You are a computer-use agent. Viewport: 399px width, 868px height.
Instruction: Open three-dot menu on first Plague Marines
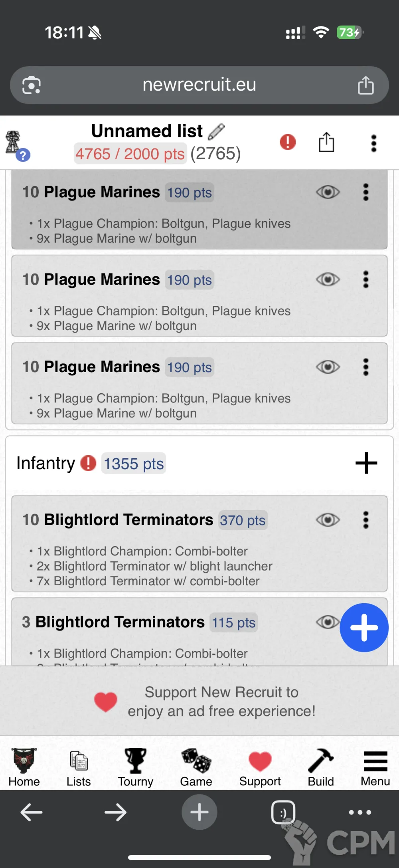(x=365, y=192)
